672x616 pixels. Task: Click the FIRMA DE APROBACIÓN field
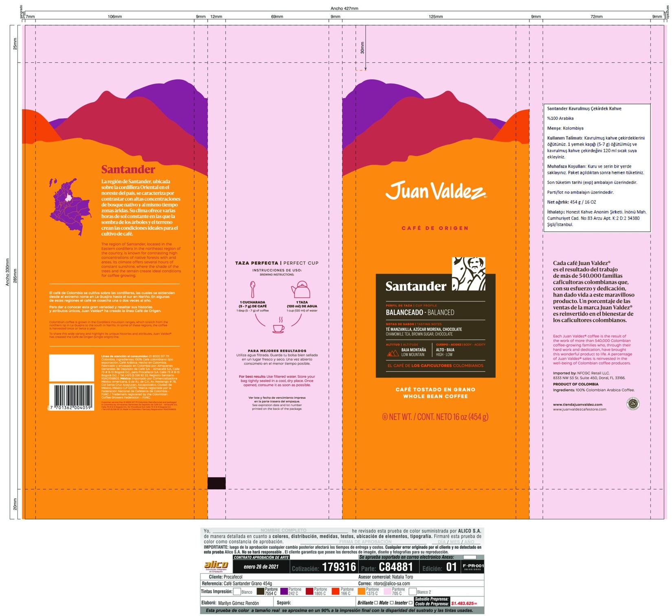[x=363, y=542]
